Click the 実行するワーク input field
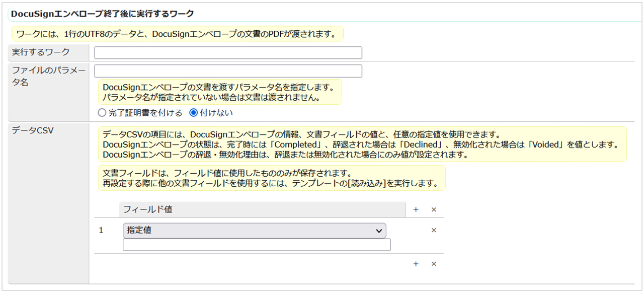644x292 pixels. pos(228,52)
